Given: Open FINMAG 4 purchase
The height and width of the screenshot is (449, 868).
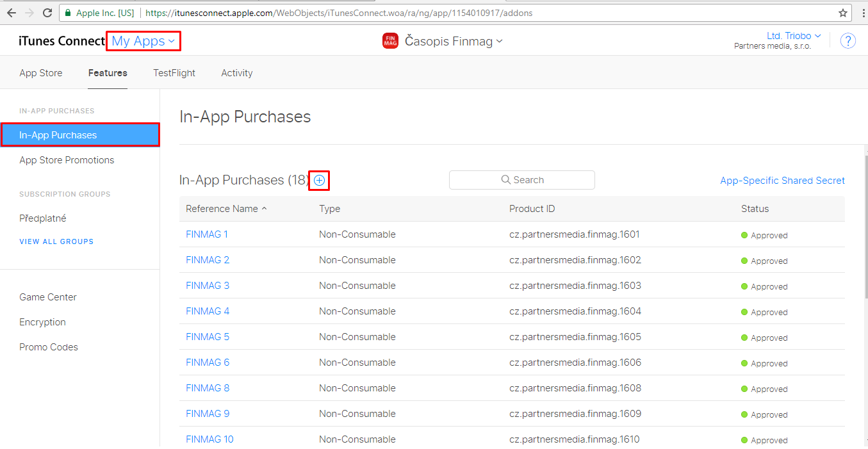Looking at the screenshot, I should coord(208,311).
